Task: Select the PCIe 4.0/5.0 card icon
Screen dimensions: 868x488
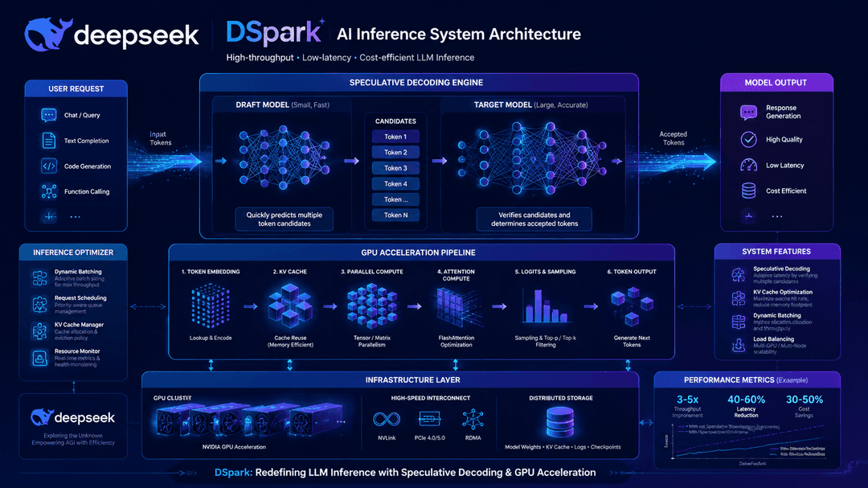Action: [429, 420]
